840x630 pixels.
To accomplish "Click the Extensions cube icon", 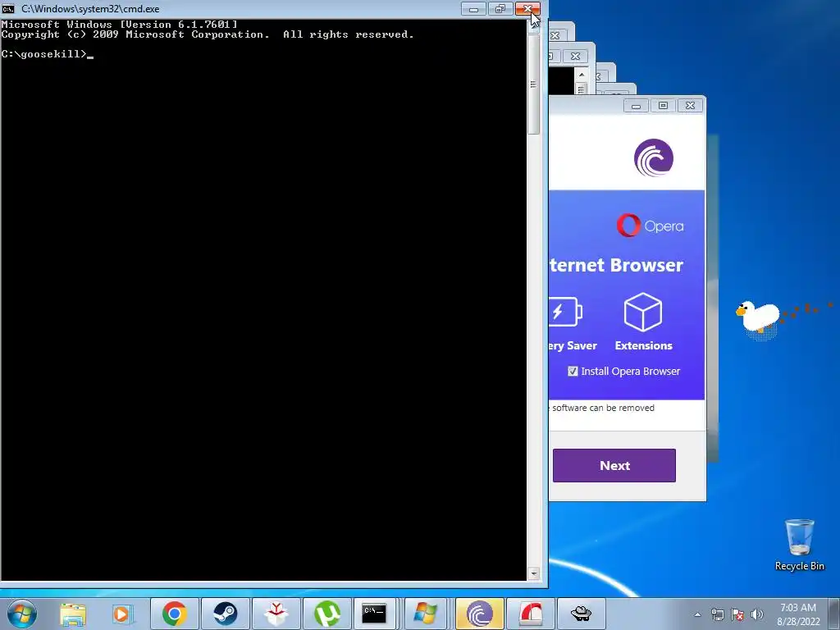I will [x=643, y=313].
